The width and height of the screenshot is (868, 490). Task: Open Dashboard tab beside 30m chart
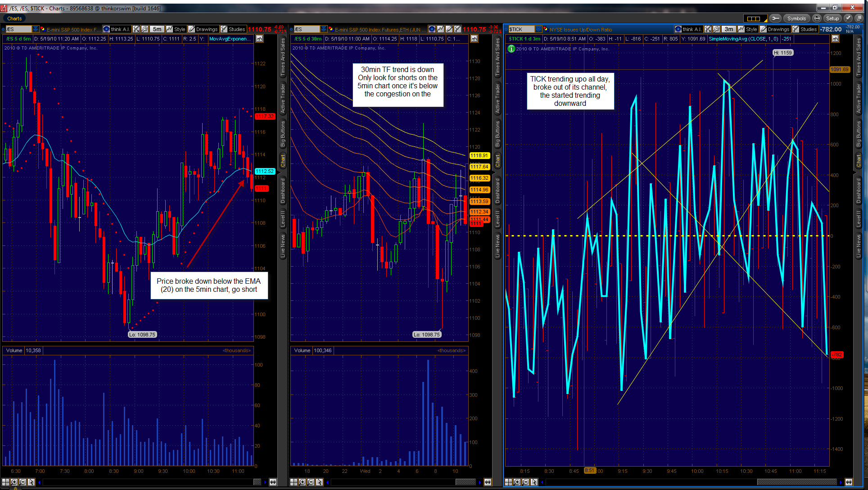point(497,191)
